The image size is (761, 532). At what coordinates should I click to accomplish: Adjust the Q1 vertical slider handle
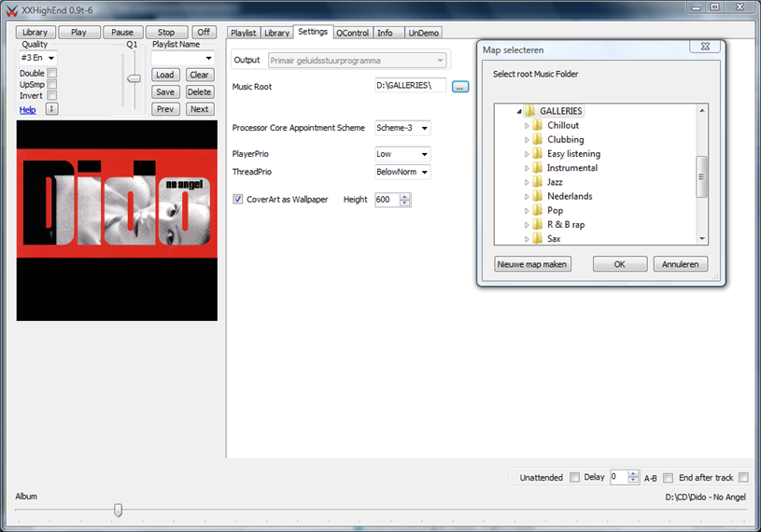[134, 78]
